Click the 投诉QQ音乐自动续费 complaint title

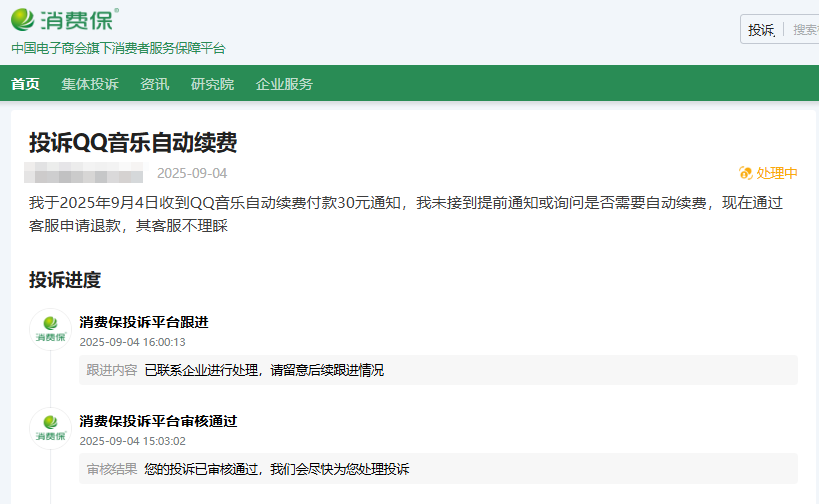tap(133, 143)
